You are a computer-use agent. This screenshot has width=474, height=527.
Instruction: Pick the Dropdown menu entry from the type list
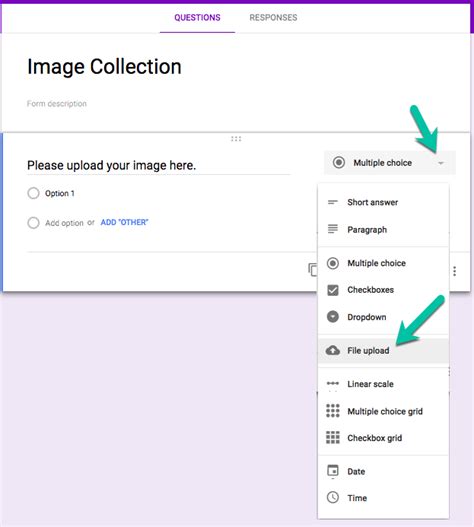pyautogui.click(x=383, y=317)
